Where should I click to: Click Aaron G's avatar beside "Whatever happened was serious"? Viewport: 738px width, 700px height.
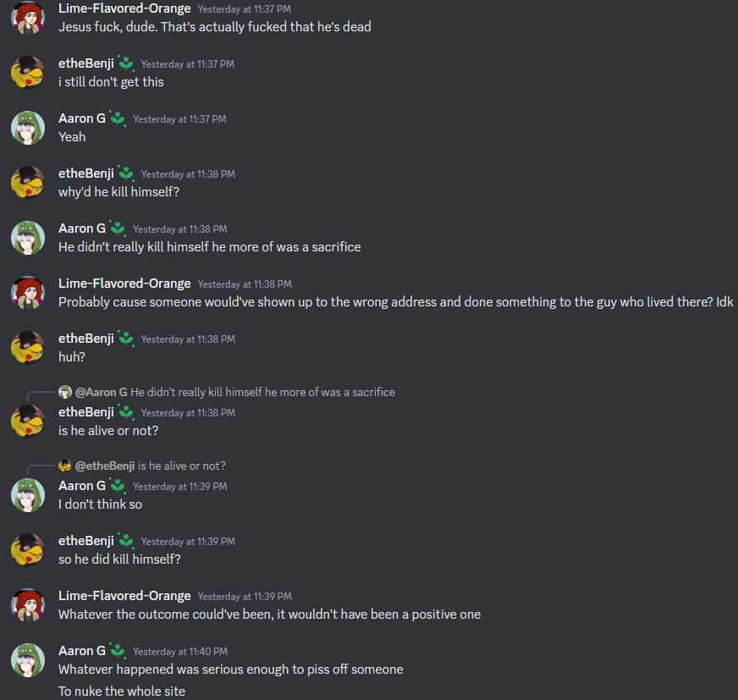click(28, 660)
